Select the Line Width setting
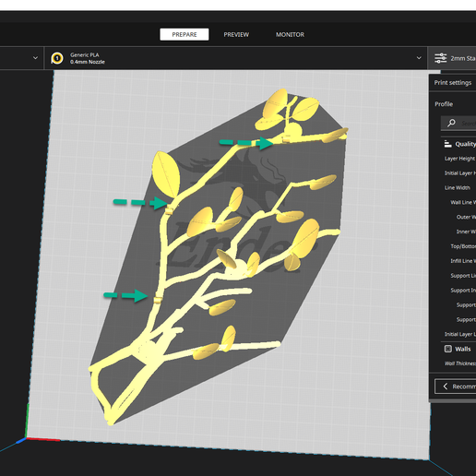The image size is (476, 476). 458,187
